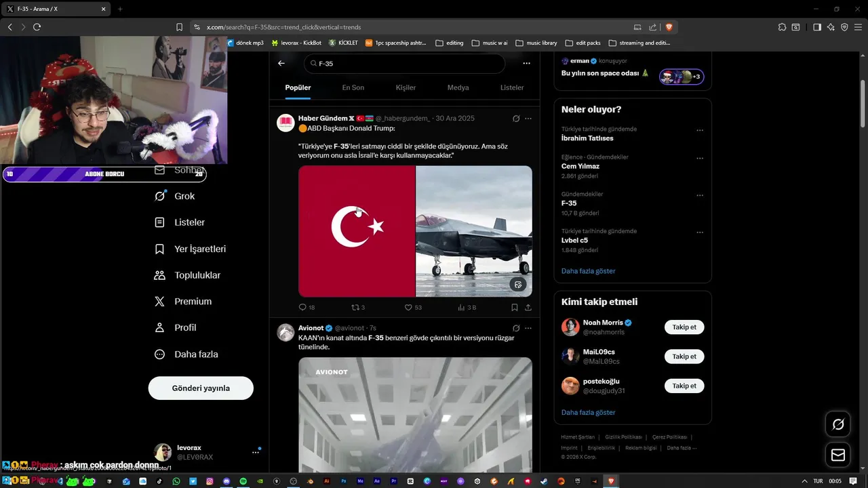Switch to the Popüler tab
This screenshot has width=868, height=488.
point(298,87)
